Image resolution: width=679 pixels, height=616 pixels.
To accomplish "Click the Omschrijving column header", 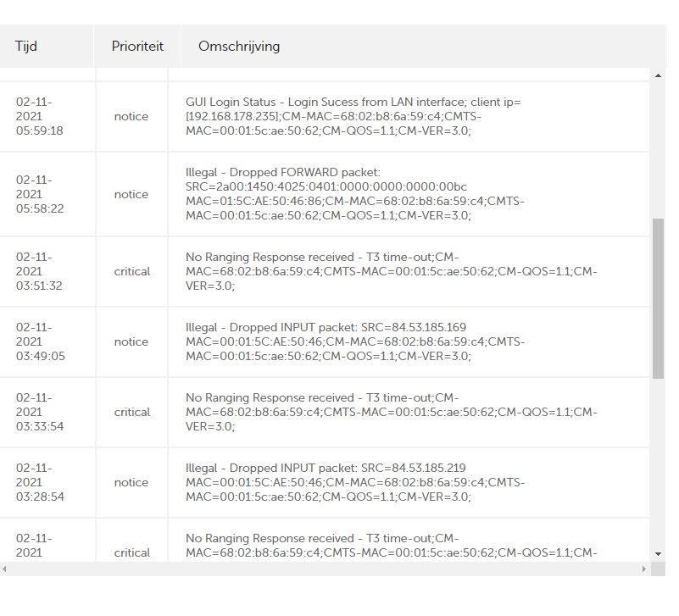I will (239, 47).
